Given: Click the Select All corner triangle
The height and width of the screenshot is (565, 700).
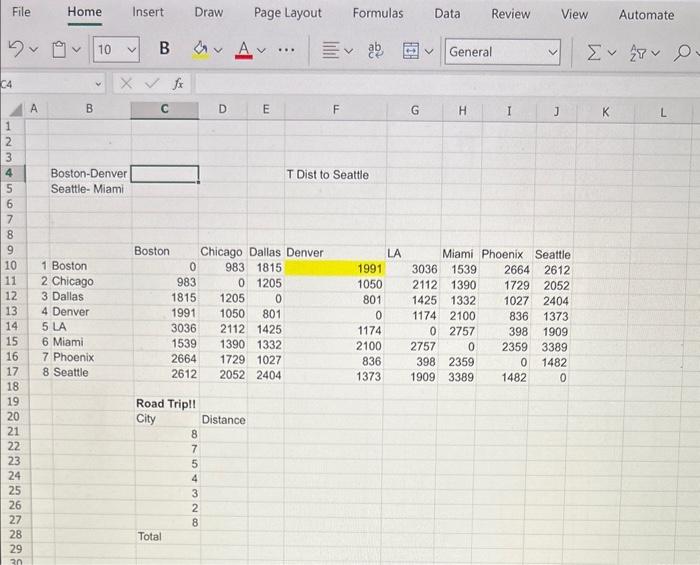Looking at the screenshot, I should pos(16,109).
